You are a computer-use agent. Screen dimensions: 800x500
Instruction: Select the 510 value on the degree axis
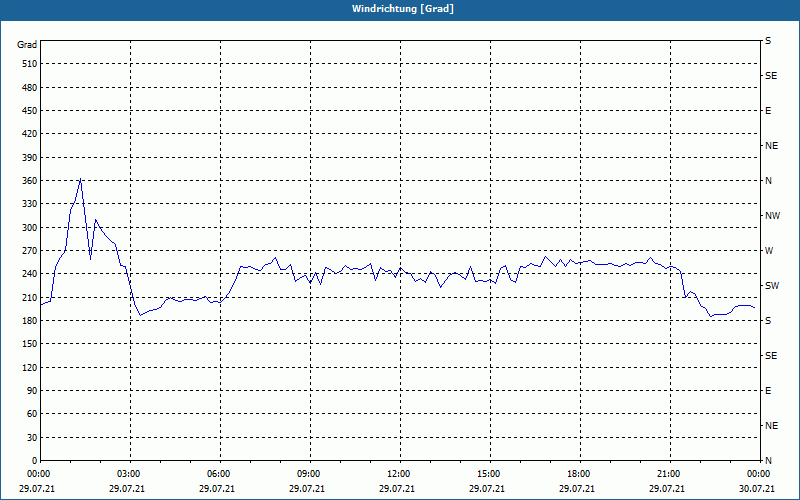click(30, 64)
